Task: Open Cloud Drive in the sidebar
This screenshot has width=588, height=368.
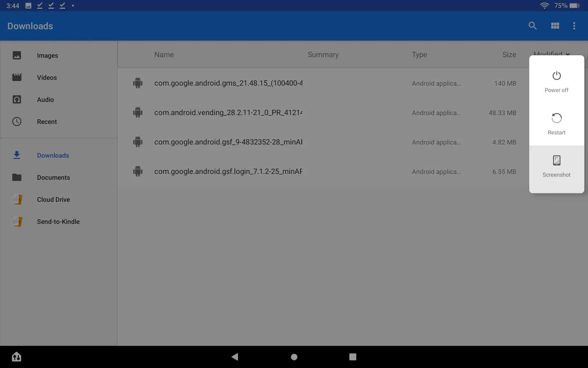Action: pyautogui.click(x=53, y=199)
